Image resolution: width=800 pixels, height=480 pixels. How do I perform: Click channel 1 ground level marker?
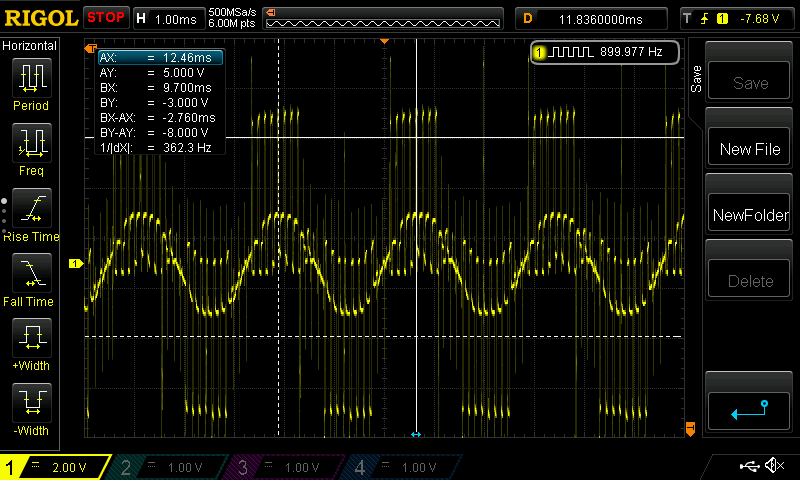click(76, 263)
